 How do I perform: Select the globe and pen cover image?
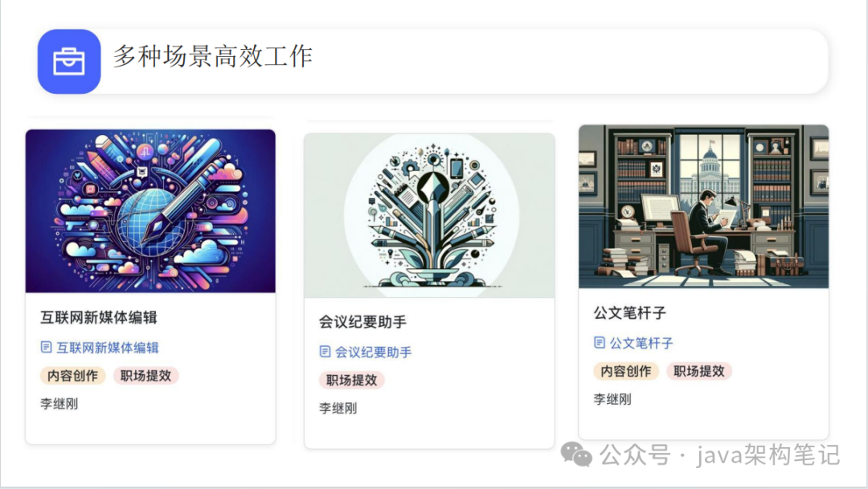[x=150, y=211]
